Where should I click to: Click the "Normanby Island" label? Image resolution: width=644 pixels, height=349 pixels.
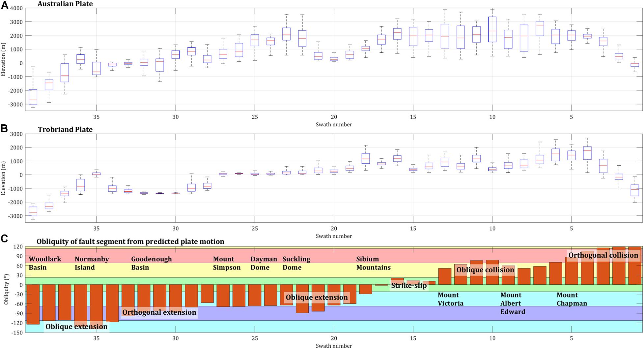(x=92, y=263)
